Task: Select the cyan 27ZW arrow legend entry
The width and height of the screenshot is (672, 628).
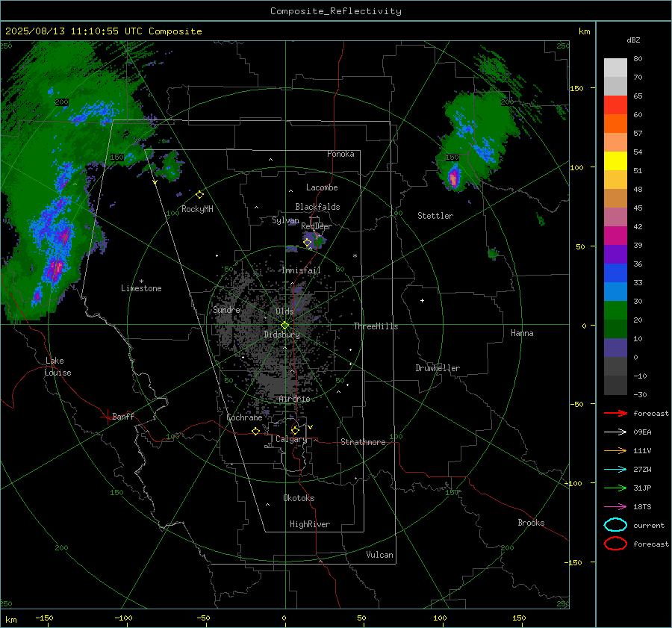Action: coord(615,470)
